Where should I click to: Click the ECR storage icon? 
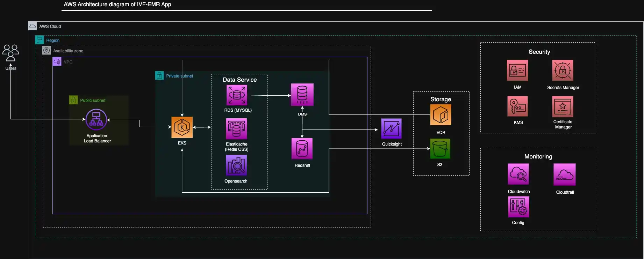coord(441,115)
